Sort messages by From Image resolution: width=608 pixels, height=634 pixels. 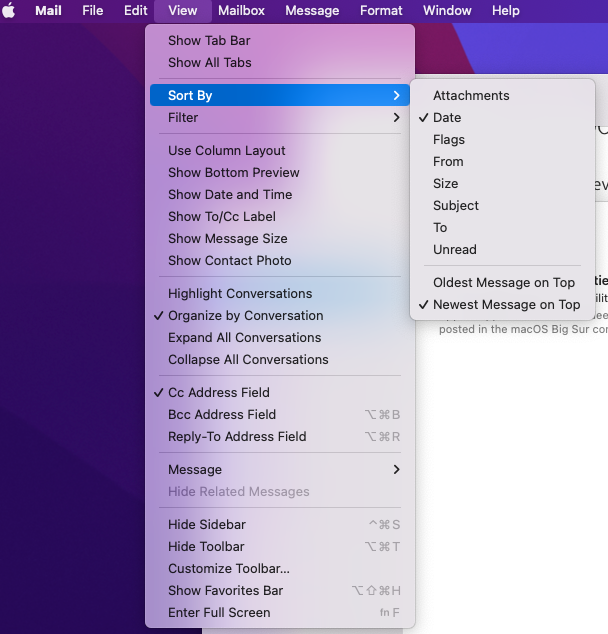tap(502, 162)
